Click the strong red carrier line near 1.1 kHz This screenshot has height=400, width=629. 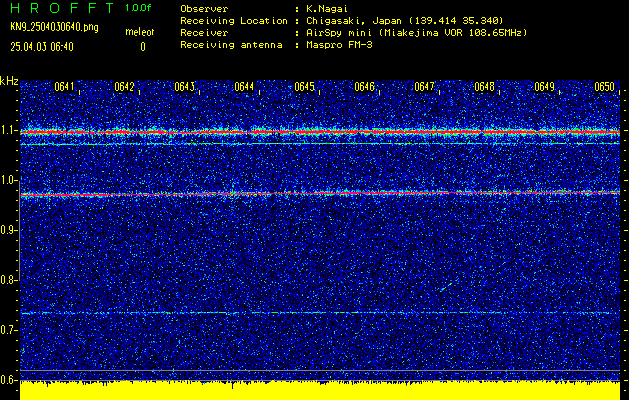point(320,132)
